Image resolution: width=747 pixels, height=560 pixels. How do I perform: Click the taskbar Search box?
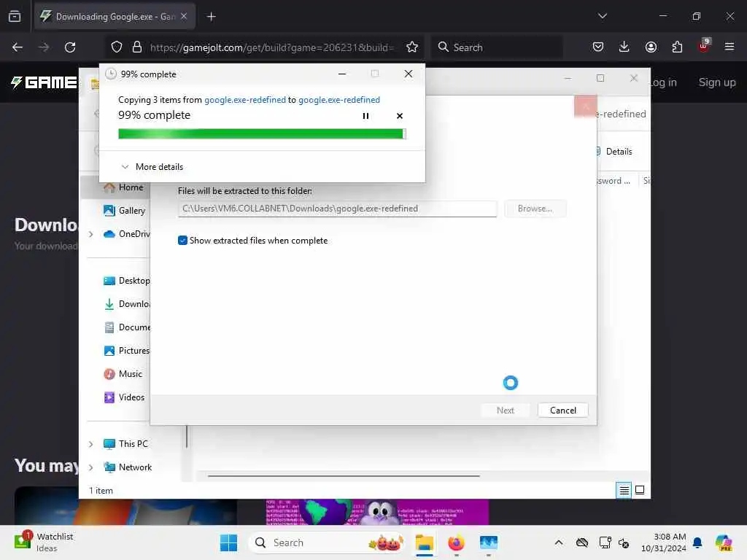(327, 542)
